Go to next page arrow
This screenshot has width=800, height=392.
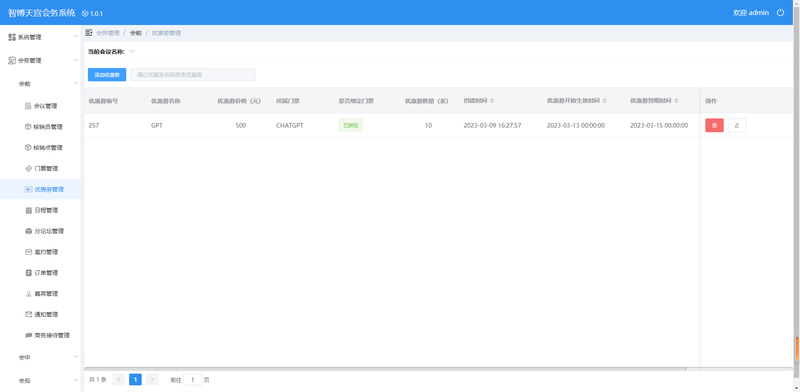tap(152, 380)
